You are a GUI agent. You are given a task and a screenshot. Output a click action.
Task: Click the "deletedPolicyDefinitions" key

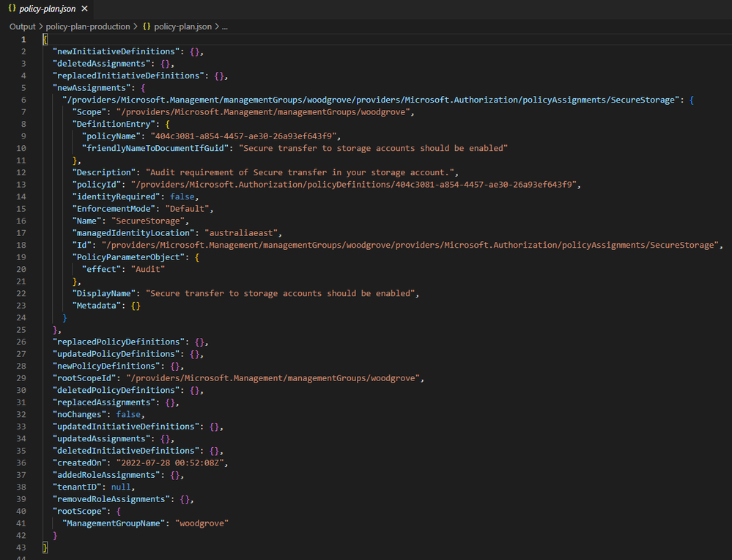tap(117, 391)
